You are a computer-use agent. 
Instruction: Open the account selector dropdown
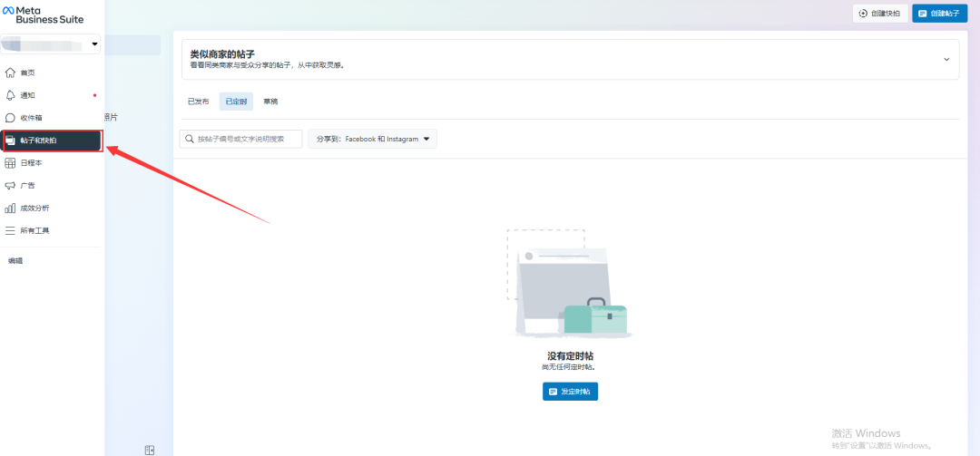pos(51,44)
